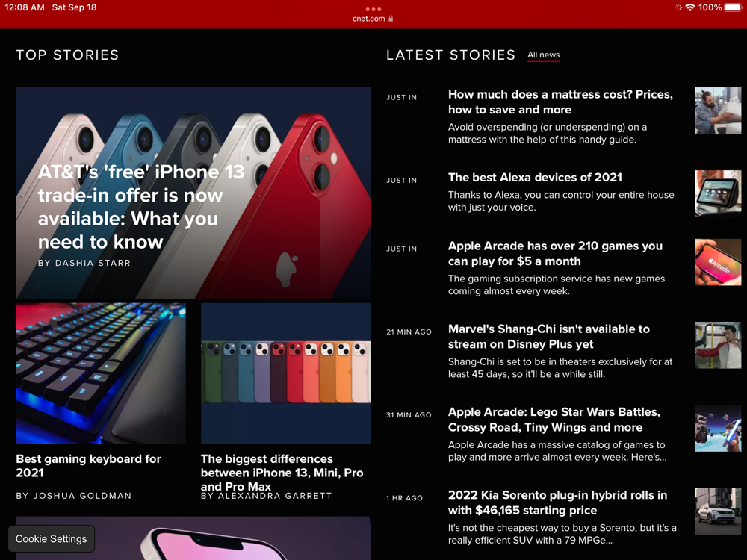
Task: Click the gaming keyboard thumbnail image
Action: tap(101, 373)
